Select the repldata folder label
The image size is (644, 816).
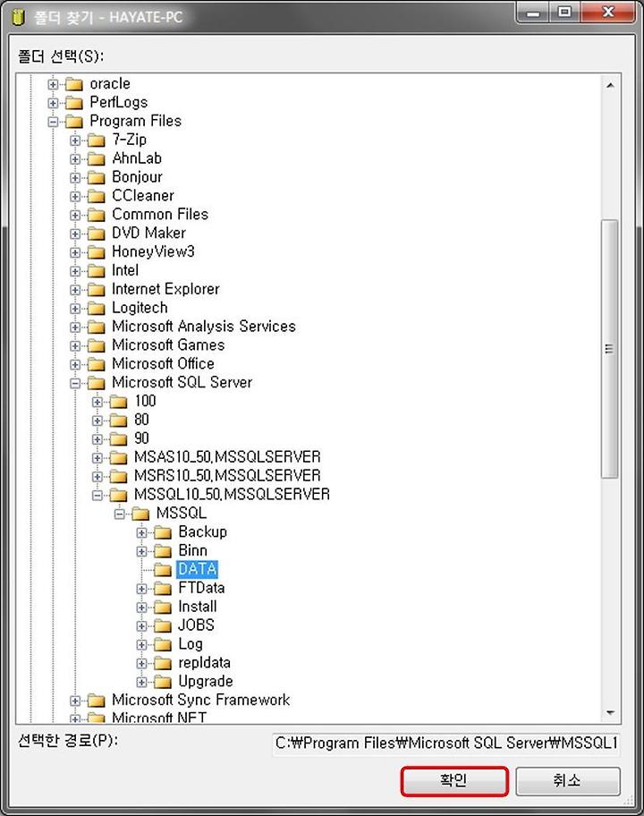205,663
